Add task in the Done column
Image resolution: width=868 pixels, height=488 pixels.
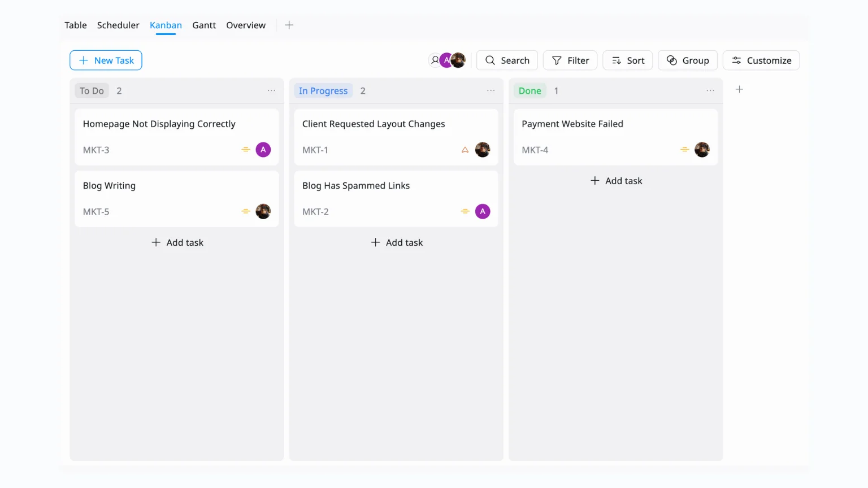(616, 181)
